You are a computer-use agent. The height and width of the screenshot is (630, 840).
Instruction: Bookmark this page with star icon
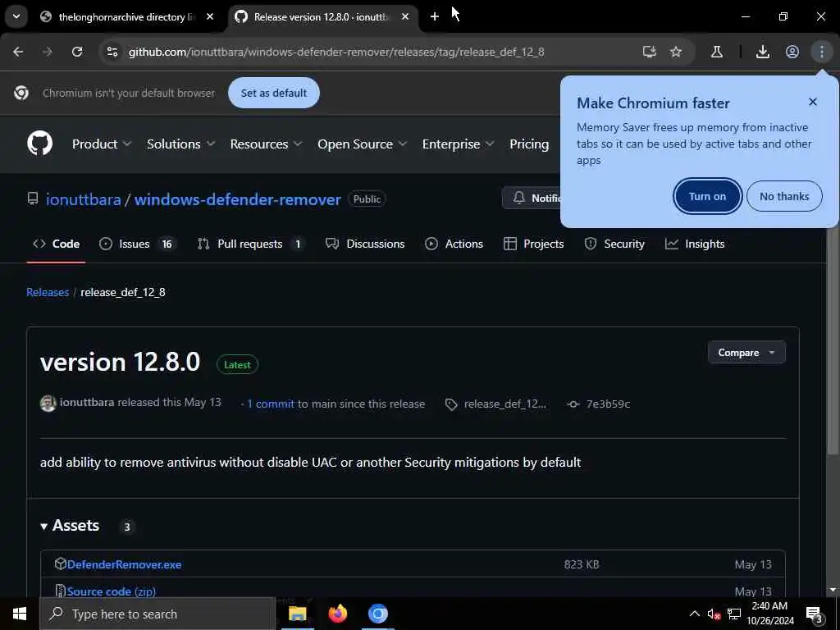point(676,52)
